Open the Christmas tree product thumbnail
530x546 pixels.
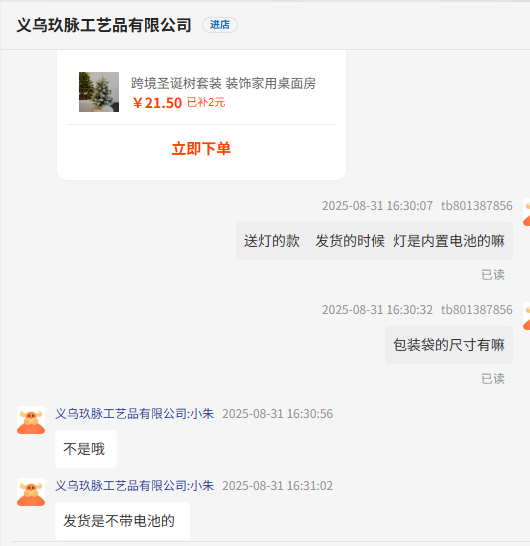pyautogui.click(x=99, y=92)
